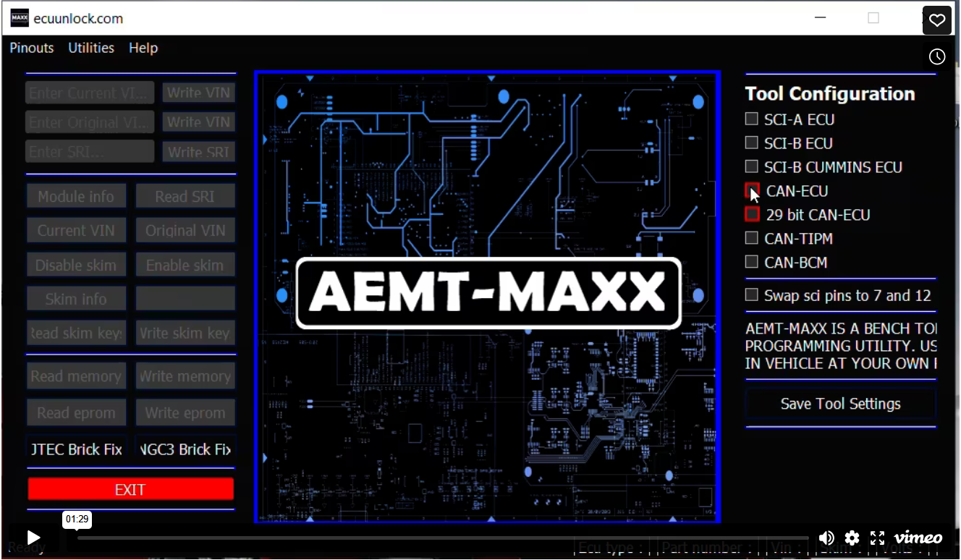Open the Vimeo settings gear
Viewport: 961px width, 560px height.
tap(852, 538)
